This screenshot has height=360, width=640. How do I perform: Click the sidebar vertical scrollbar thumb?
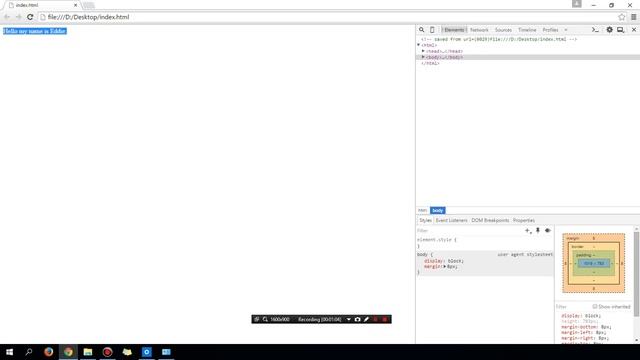[x=636, y=273]
